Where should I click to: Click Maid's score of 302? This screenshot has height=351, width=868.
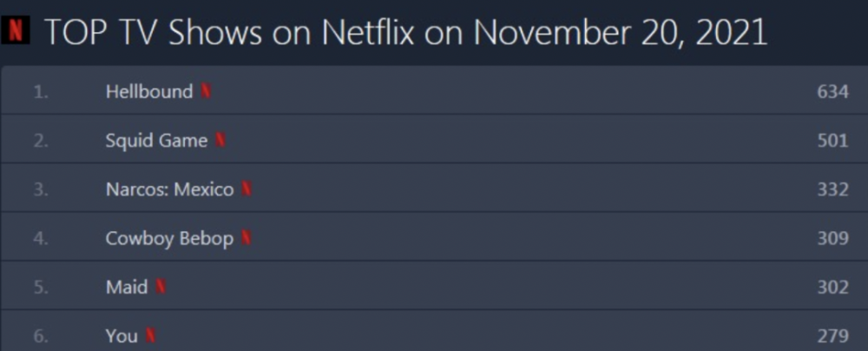[x=832, y=287]
